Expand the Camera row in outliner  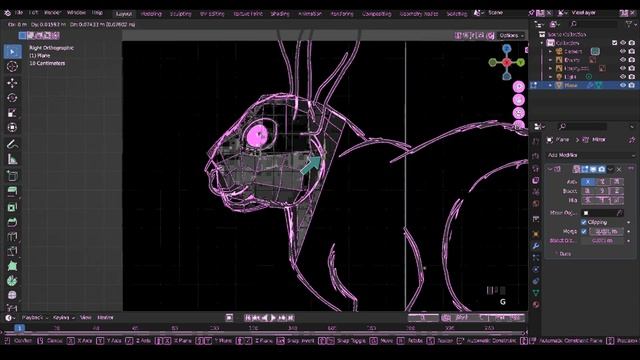[551, 51]
